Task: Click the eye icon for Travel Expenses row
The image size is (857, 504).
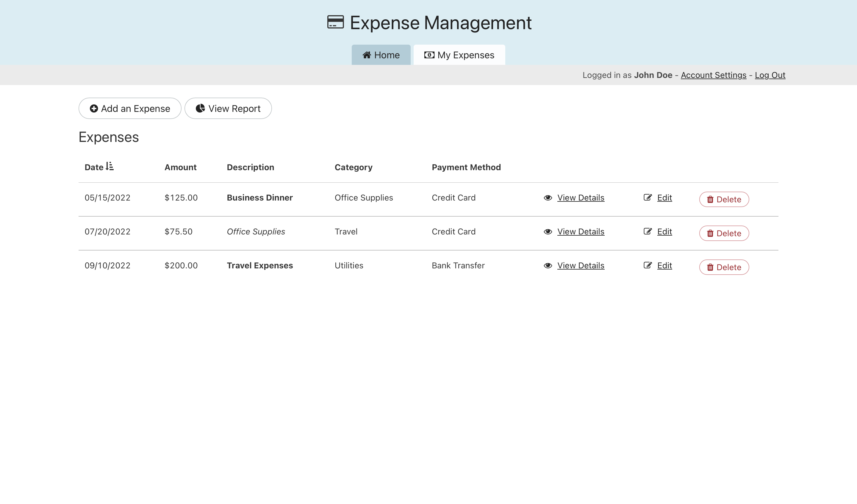Action: 548,266
